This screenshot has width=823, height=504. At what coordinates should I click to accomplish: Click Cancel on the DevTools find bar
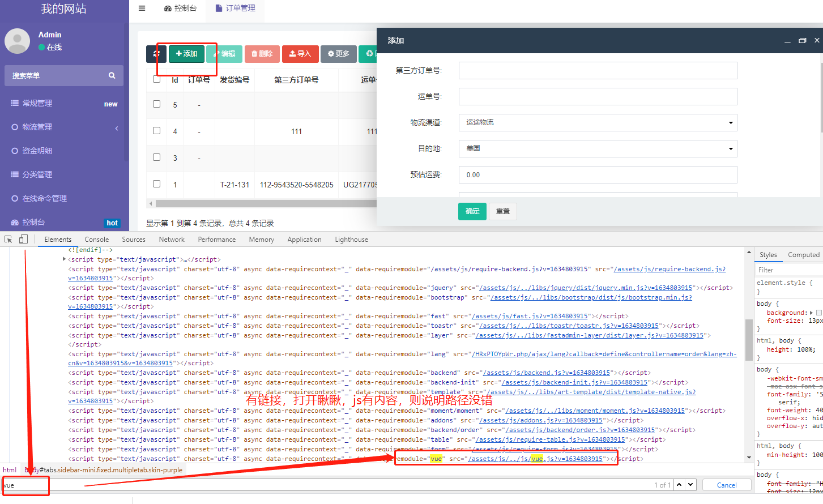point(727,485)
